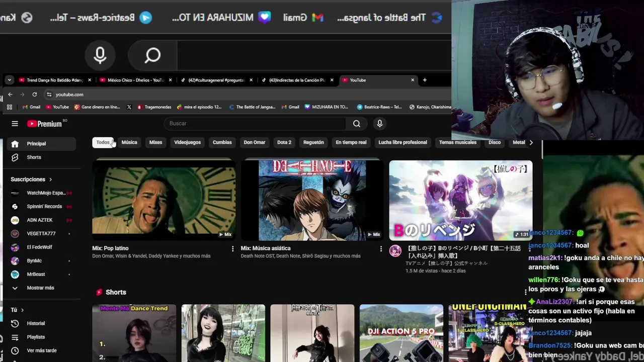This screenshot has height=362, width=644.
Task: Open mira el episodio 12... bookmark
Action: tap(200, 107)
